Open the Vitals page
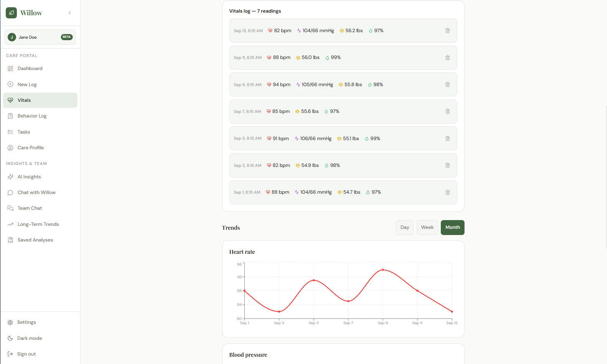This screenshot has height=364, width=607. [40, 100]
